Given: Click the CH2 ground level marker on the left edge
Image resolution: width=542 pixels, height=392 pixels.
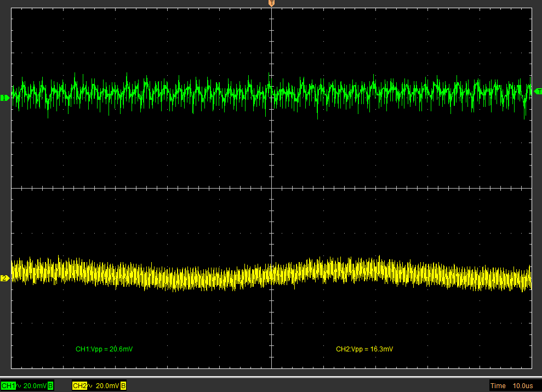Looking at the screenshot, I should tap(4, 279).
